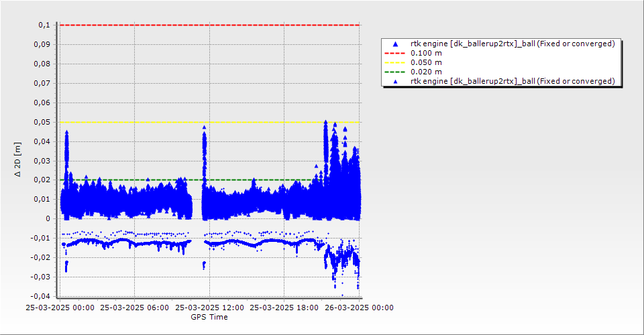This screenshot has width=644, height=335.
Task: Click the 0,07 y-axis label
Action: [42, 83]
